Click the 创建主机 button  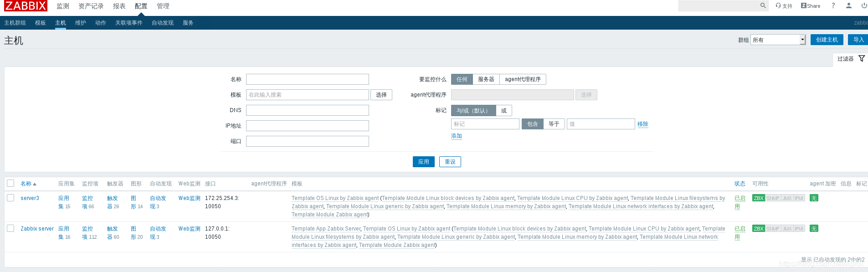click(x=827, y=40)
